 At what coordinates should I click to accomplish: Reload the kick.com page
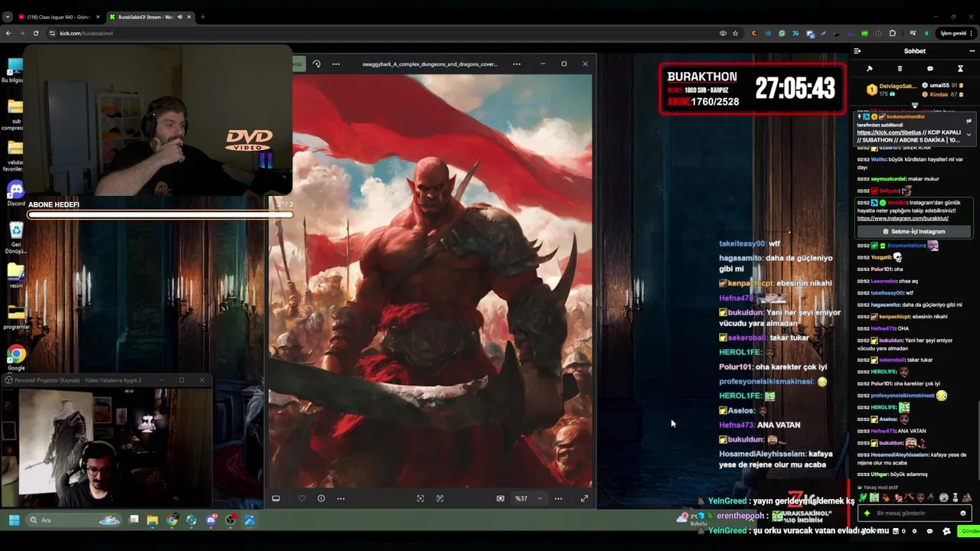[35, 33]
